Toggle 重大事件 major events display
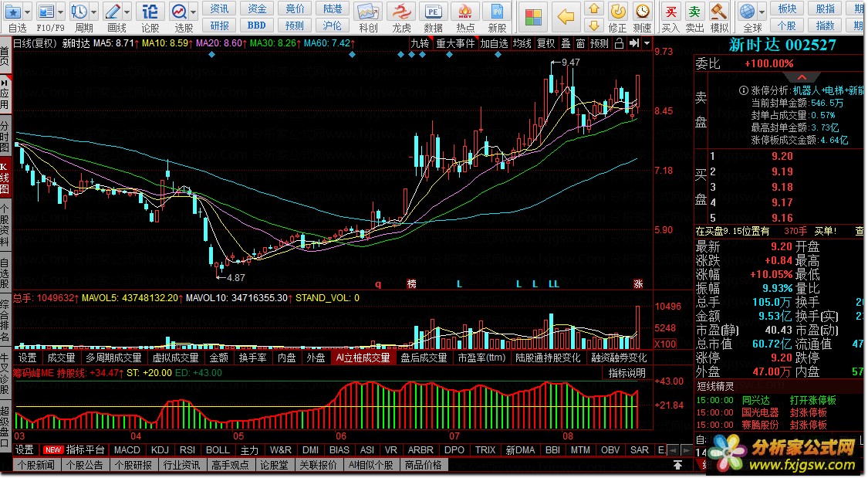The height and width of the screenshot is (478, 868). pos(455,43)
